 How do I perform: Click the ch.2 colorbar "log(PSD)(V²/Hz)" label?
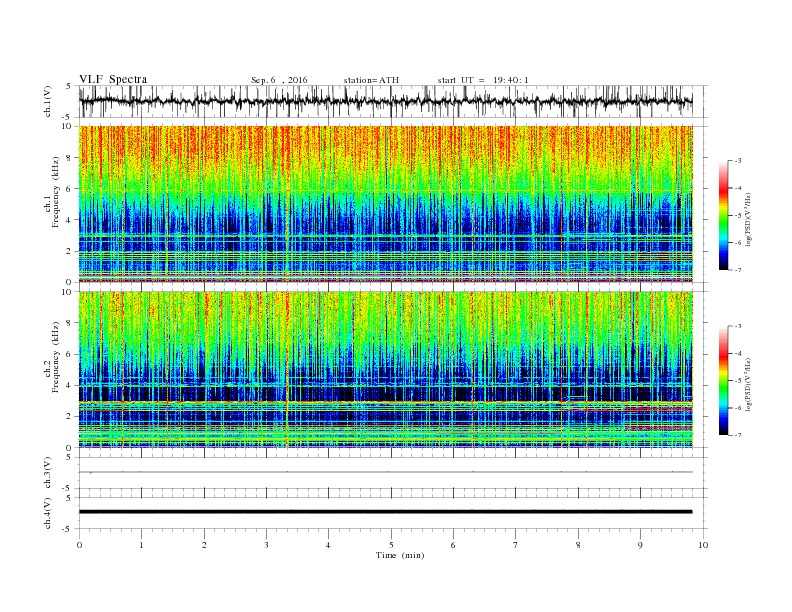coord(748,384)
